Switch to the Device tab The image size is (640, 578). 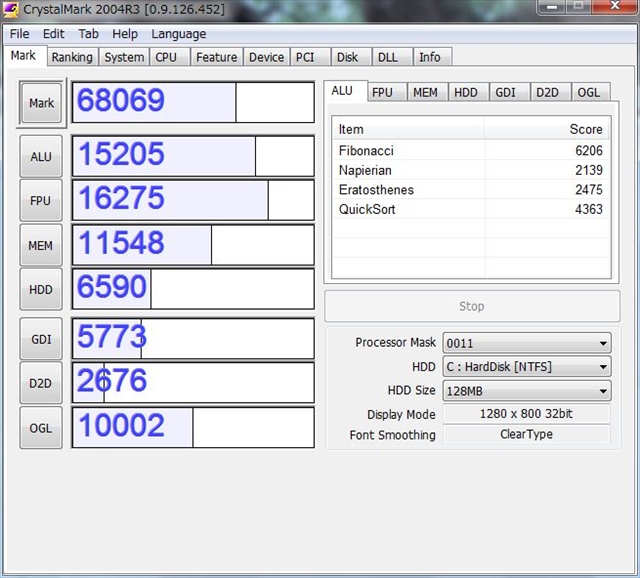click(267, 57)
